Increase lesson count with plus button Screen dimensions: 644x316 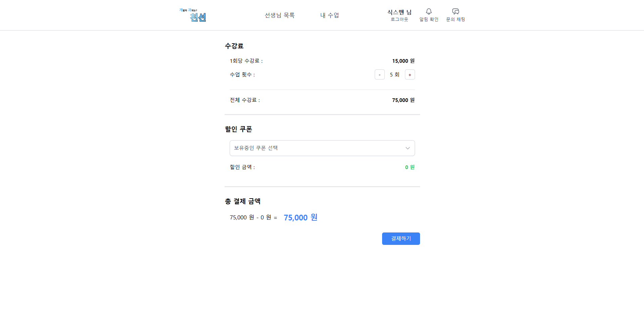[410, 74]
